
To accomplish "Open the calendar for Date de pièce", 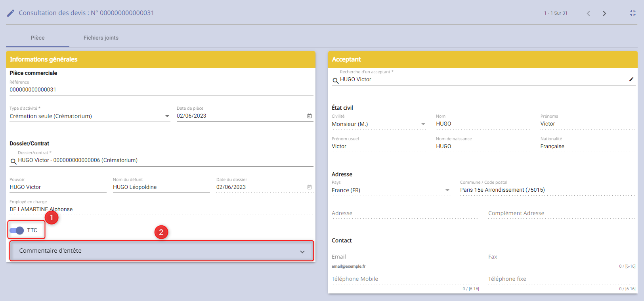I will [x=310, y=116].
